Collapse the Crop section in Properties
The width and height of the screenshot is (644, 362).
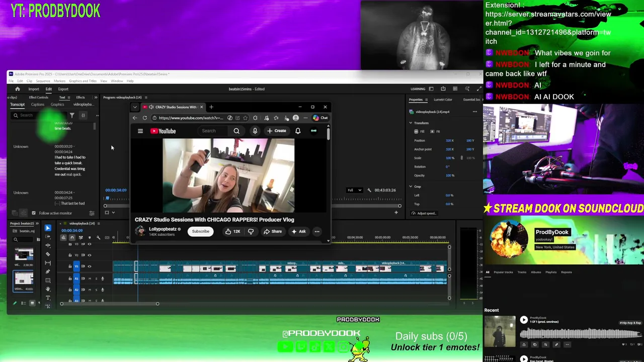tap(411, 187)
